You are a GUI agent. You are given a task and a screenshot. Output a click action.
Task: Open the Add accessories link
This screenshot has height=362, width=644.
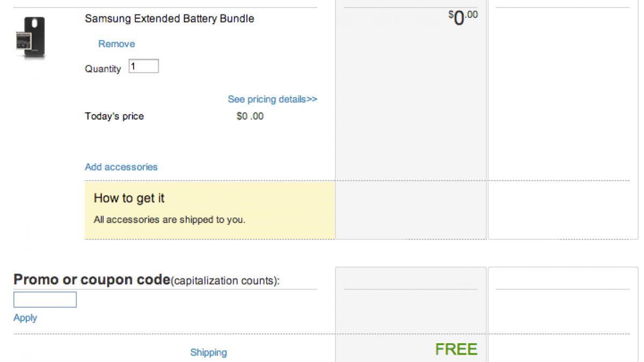(121, 167)
